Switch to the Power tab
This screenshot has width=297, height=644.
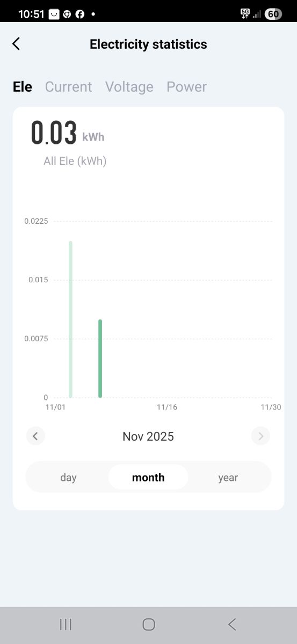point(186,87)
